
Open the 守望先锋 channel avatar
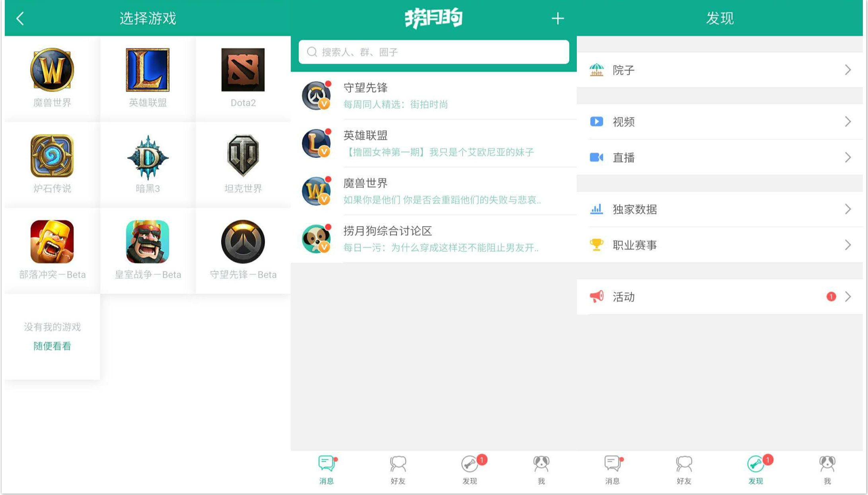click(316, 95)
